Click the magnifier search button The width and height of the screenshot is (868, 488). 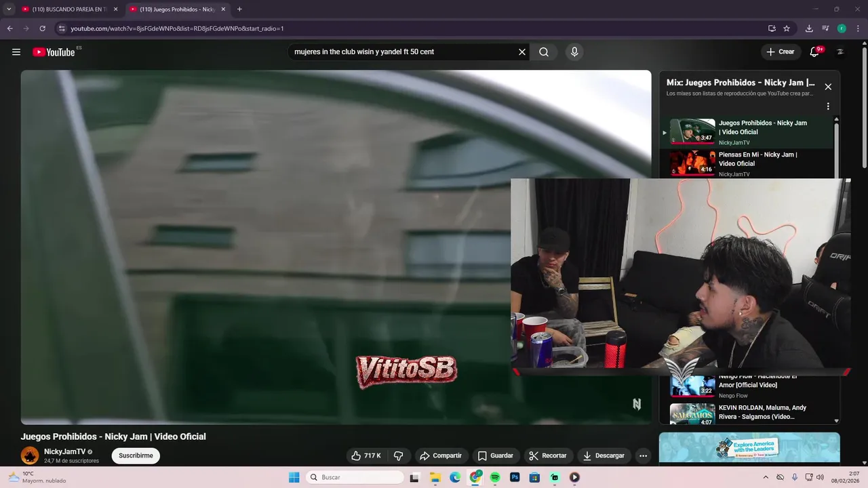(x=544, y=52)
